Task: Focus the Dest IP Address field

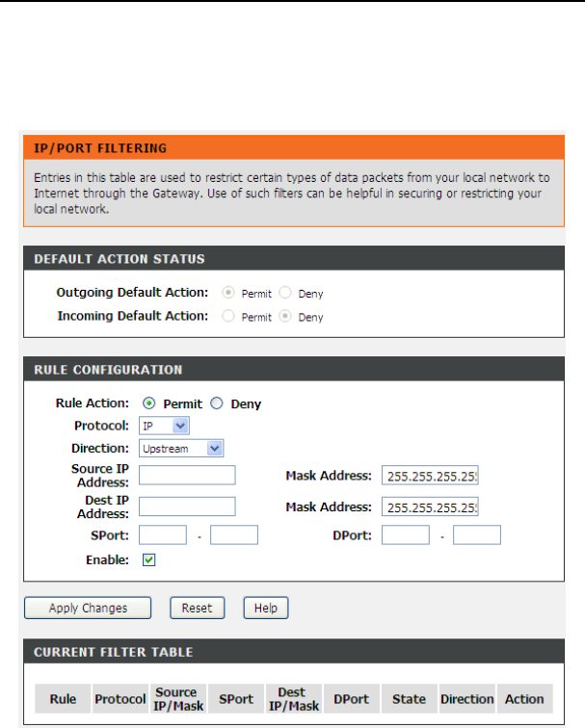Action: point(187,507)
